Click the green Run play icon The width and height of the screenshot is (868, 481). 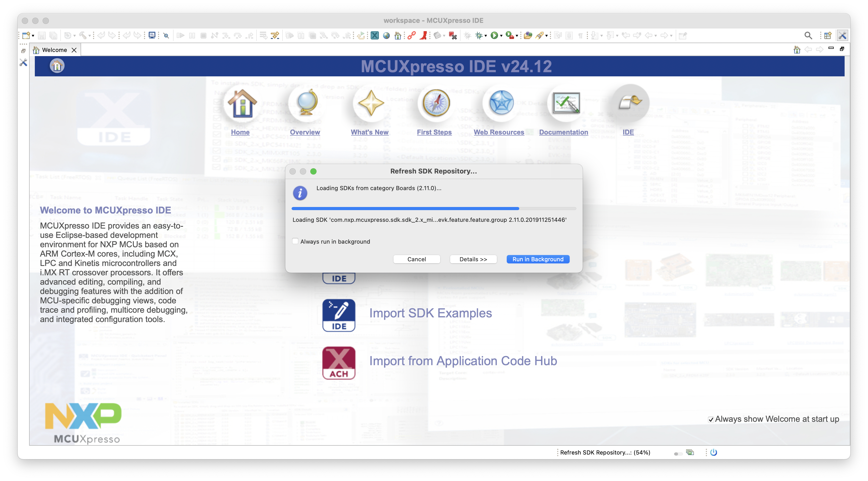tap(494, 35)
